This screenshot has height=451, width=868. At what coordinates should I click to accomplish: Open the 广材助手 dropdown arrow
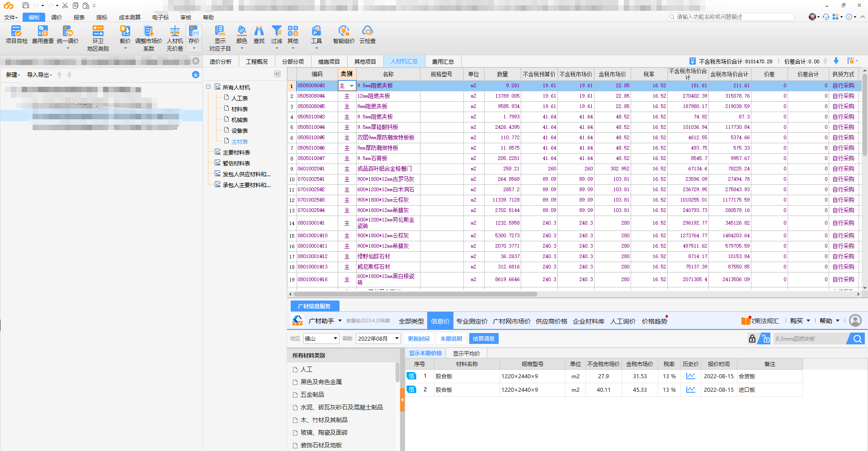(x=340, y=321)
